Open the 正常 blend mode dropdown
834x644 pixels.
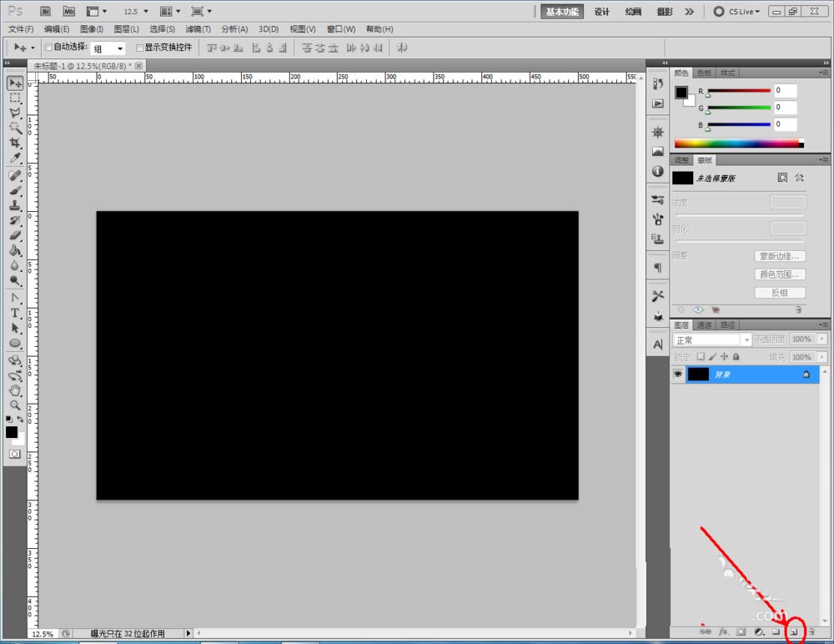click(711, 340)
